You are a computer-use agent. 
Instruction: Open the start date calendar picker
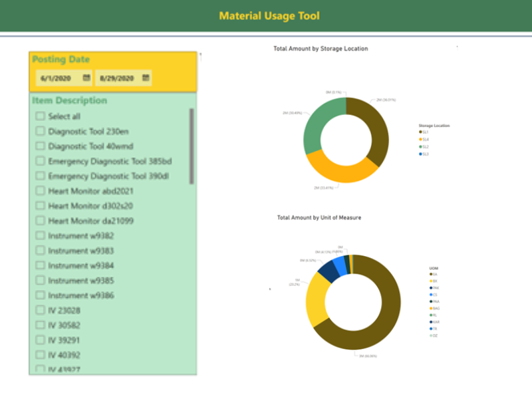tap(86, 78)
